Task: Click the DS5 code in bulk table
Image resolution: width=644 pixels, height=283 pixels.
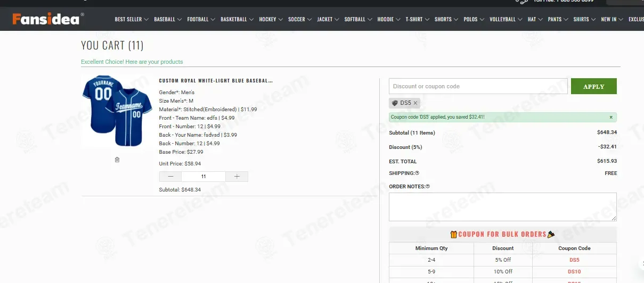Action: (x=574, y=260)
